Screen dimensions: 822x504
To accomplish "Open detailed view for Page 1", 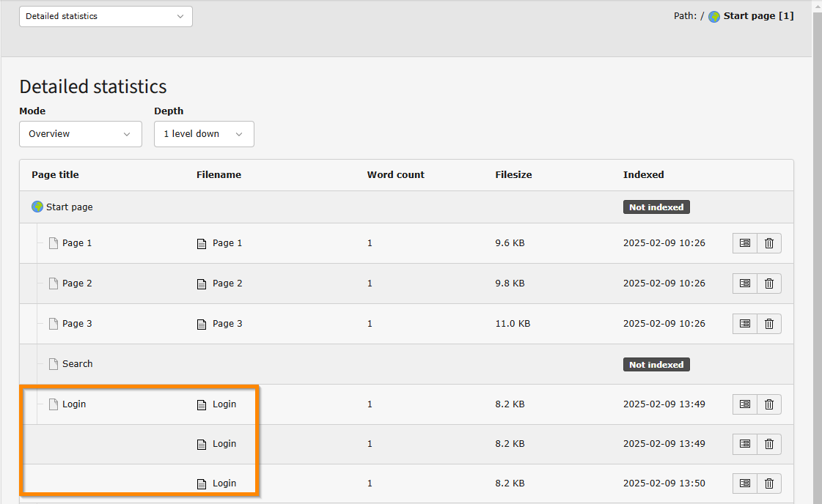I will pyautogui.click(x=744, y=242).
